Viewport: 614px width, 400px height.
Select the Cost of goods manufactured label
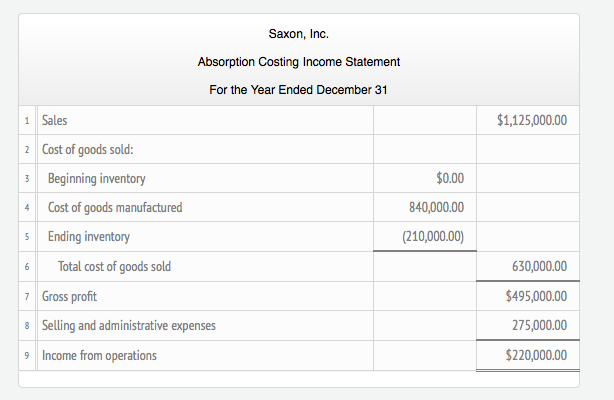point(115,208)
